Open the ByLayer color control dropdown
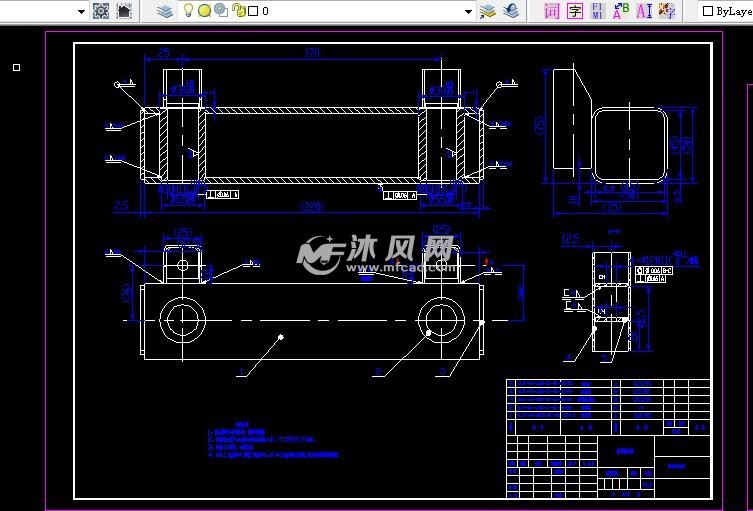753x511 pixels. [727, 11]
